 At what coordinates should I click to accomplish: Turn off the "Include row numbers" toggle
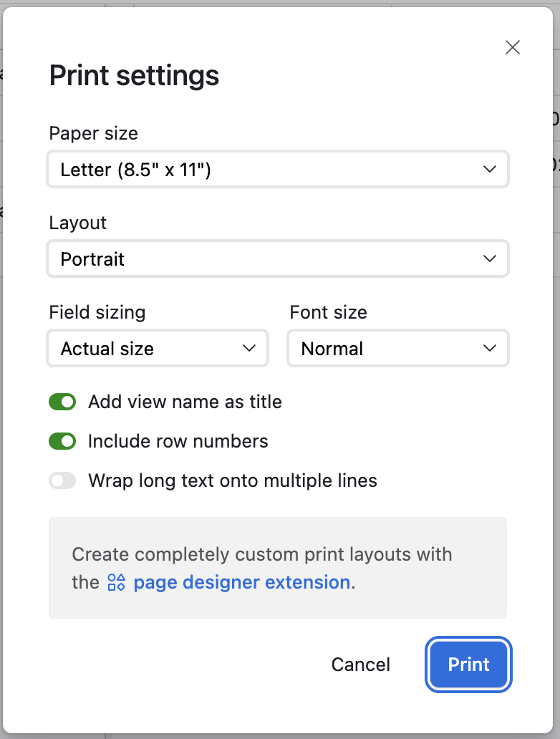click(x=62, y=441)
